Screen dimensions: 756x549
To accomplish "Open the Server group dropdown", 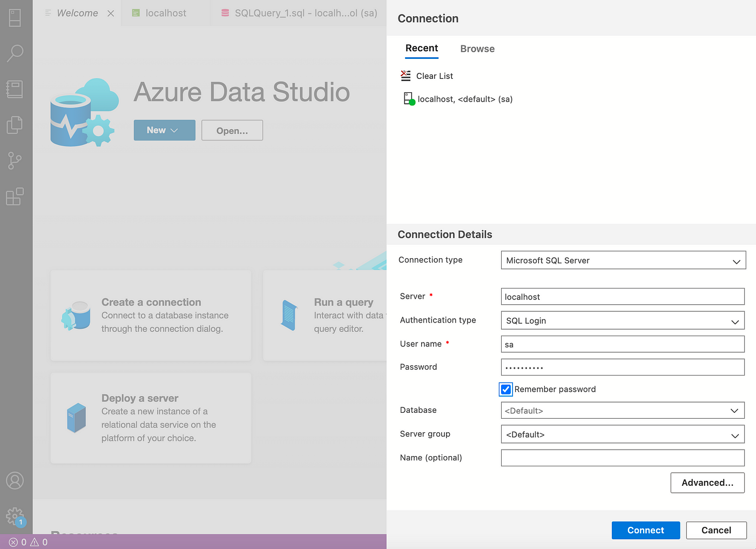I will pyautogui.click(x=623, y=434).
